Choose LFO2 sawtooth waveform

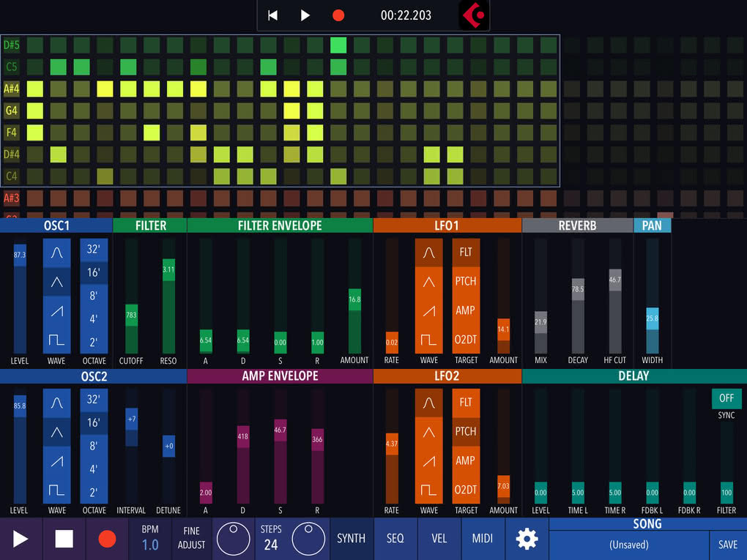point(428,461)
